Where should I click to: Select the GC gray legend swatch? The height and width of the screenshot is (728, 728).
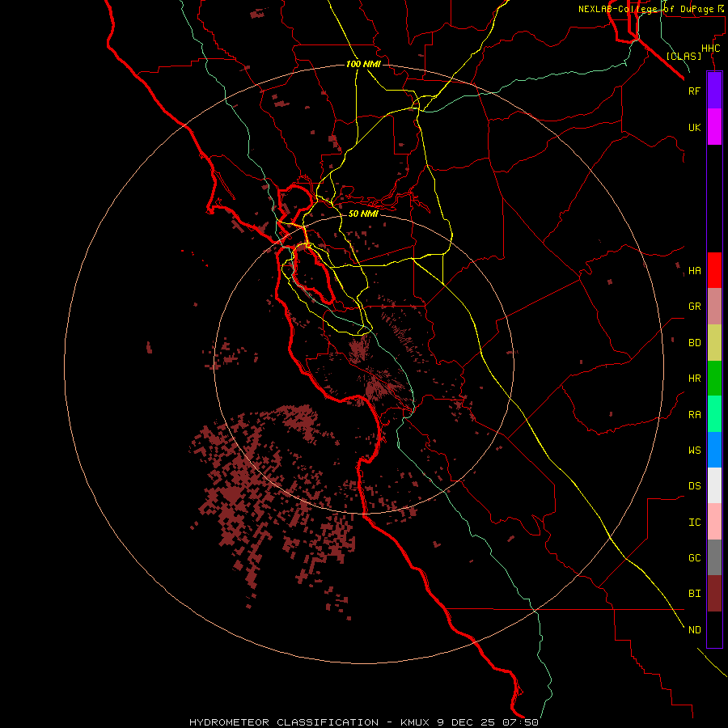714,557
